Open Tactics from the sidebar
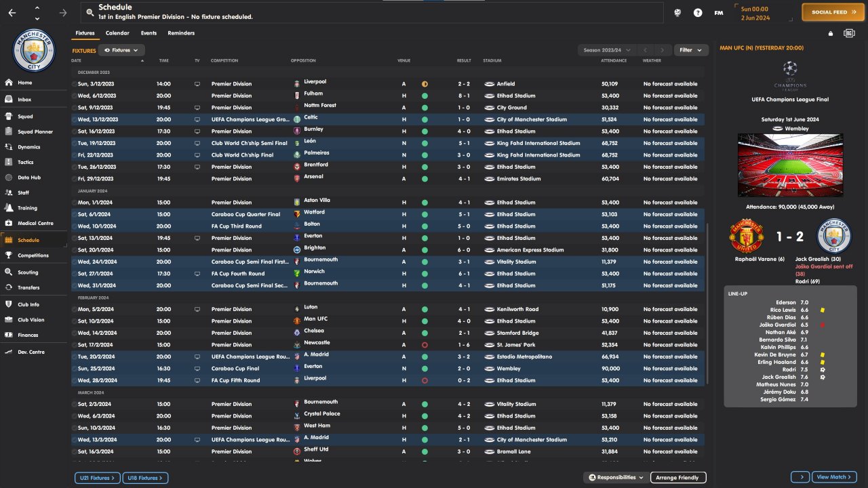Viewport: 868px width, 488px height. click(x=25, y=163)
